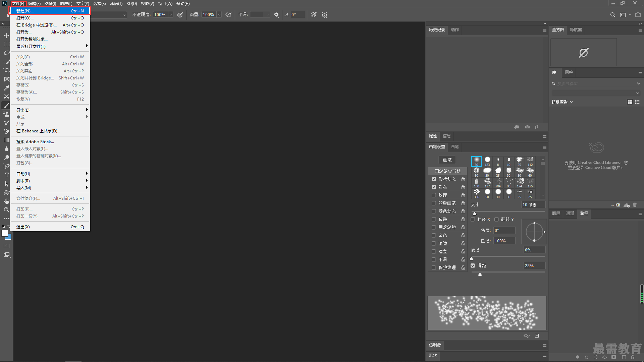This screenshot has height=362, width=644.
Task: Click the 画笔 button in brush settings
Action: point(447,160)
